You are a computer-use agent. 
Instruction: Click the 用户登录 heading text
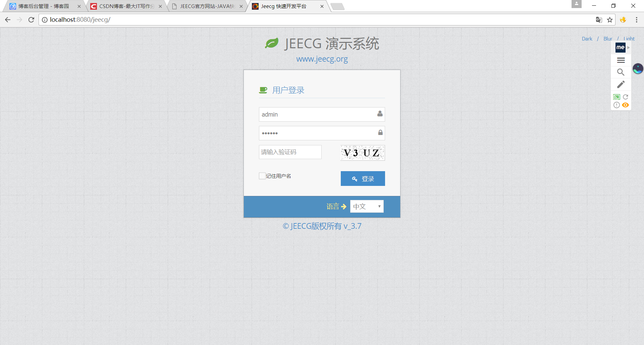coord(288,90)
